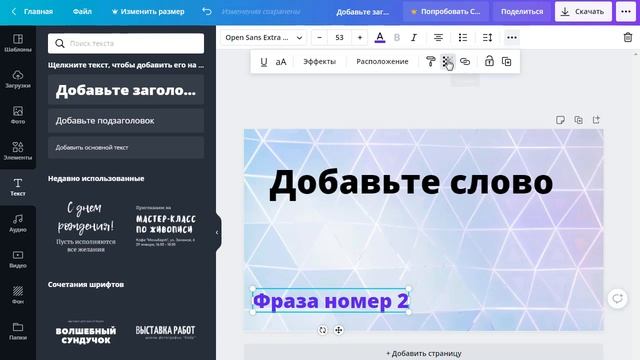Open the Эффекты text effects
The image size is (640, 360).
coord(319,62)
